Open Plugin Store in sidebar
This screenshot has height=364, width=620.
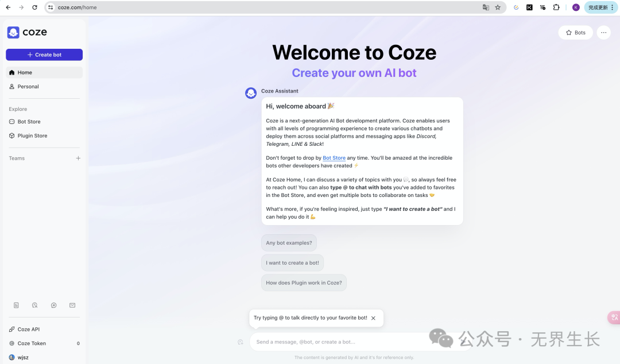44,135
